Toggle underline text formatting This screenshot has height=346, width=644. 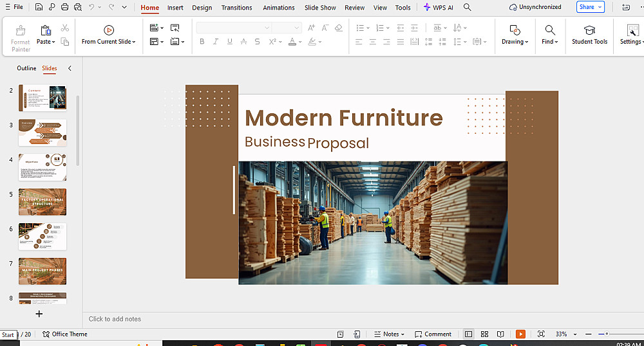point(229,42)
